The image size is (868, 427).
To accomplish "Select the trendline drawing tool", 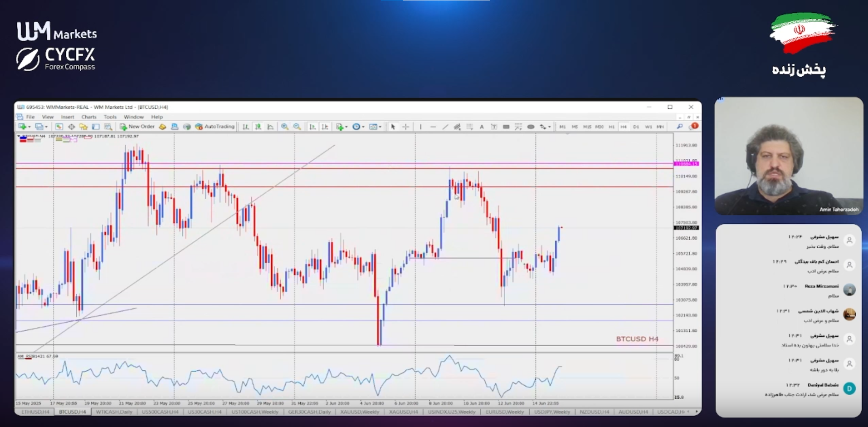I will coord(445,127).
